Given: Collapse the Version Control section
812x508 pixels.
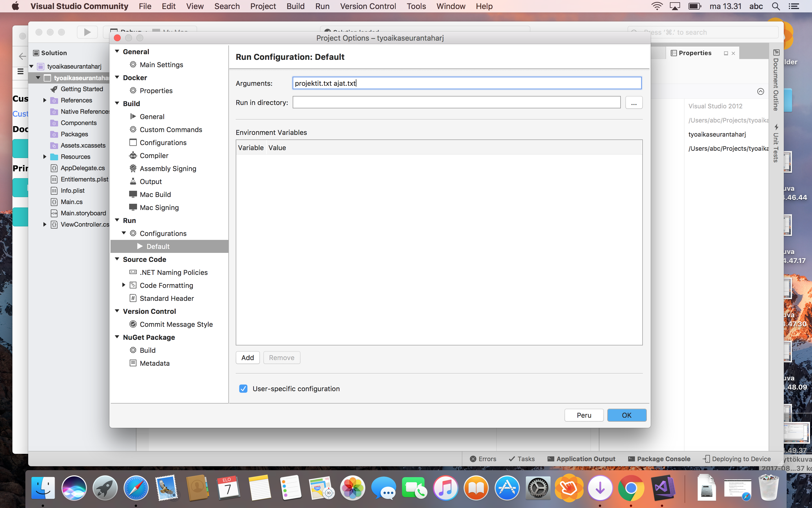Looking at the screenshot, I should tap(117, 311).
